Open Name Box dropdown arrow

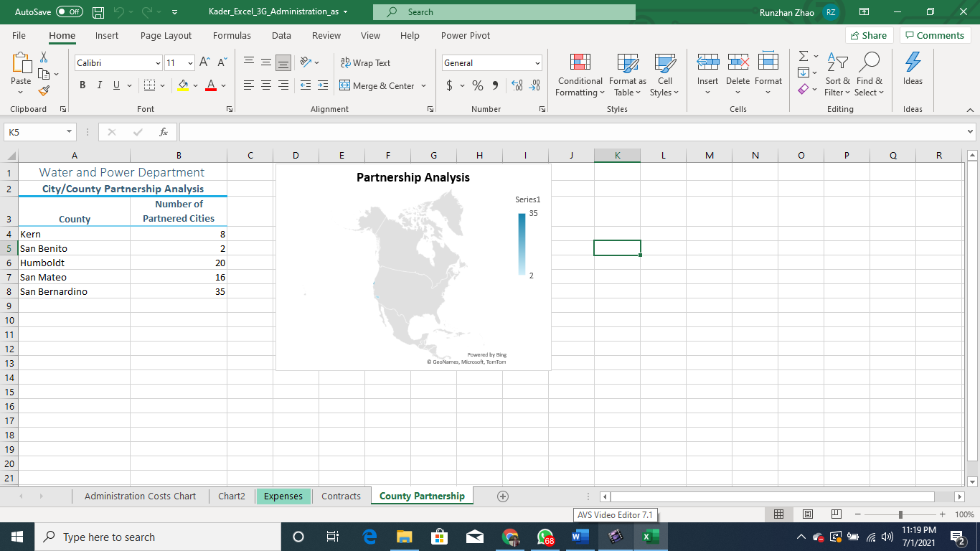[70, 132]
